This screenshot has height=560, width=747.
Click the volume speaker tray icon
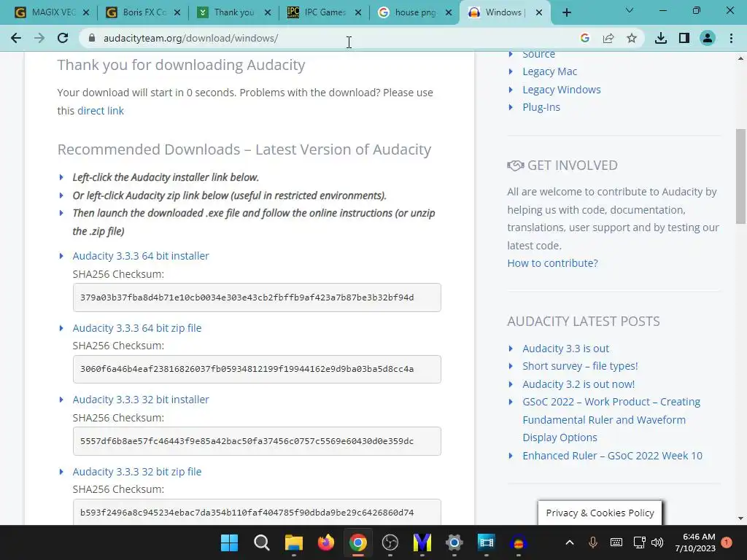(657, 542)
